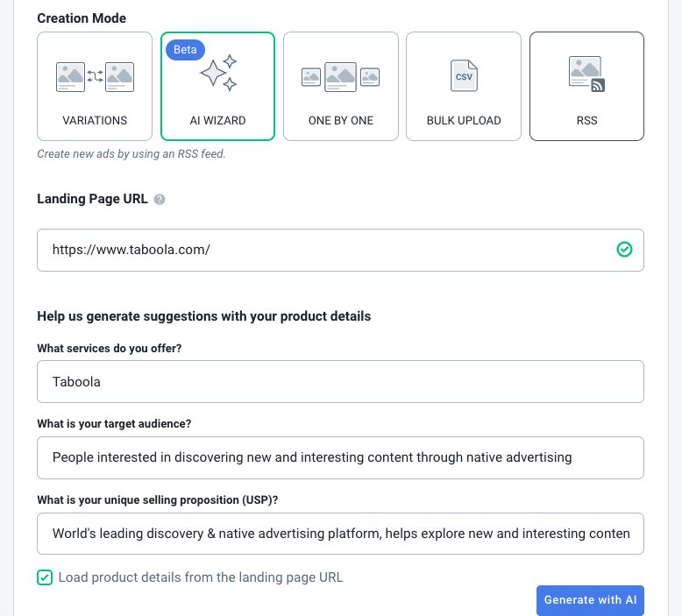The image size is (682, 616).
Task: Select the ONE BY ONE mode label
Action: 340,120
